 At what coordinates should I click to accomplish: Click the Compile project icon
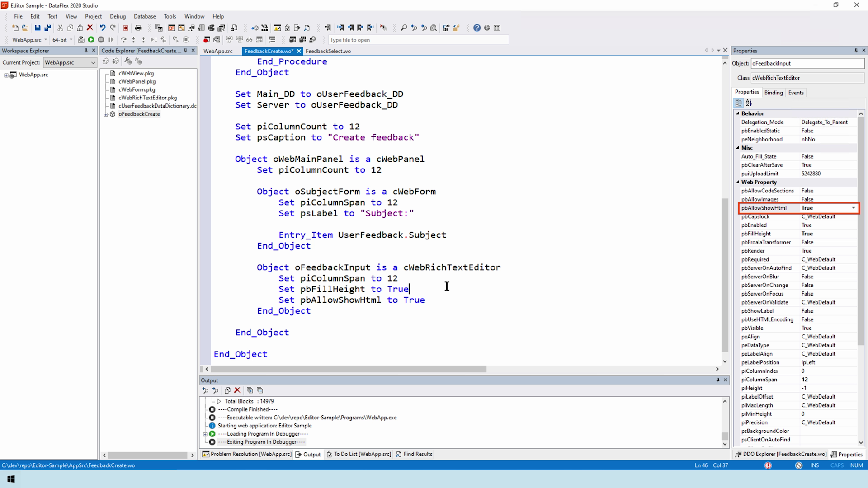[x=81, y=40]
